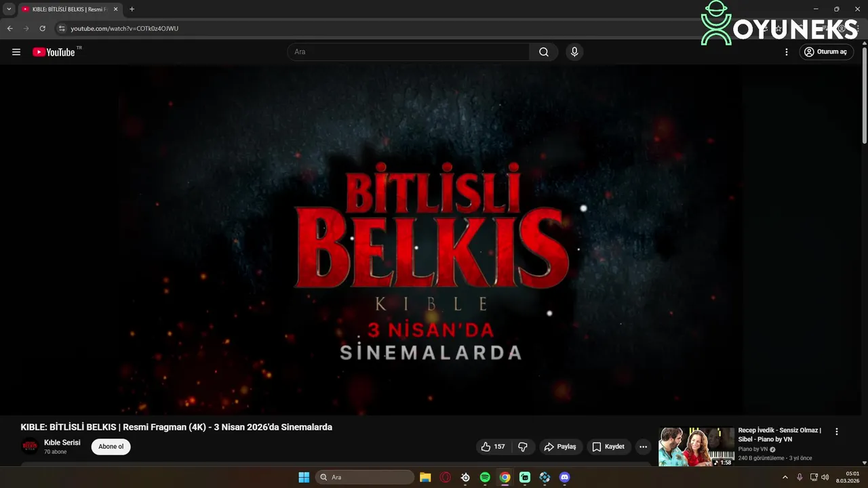Viewport: 868px width, 488px height.
Task: Reload the page with refresh icon
Action: click(42, 28)
